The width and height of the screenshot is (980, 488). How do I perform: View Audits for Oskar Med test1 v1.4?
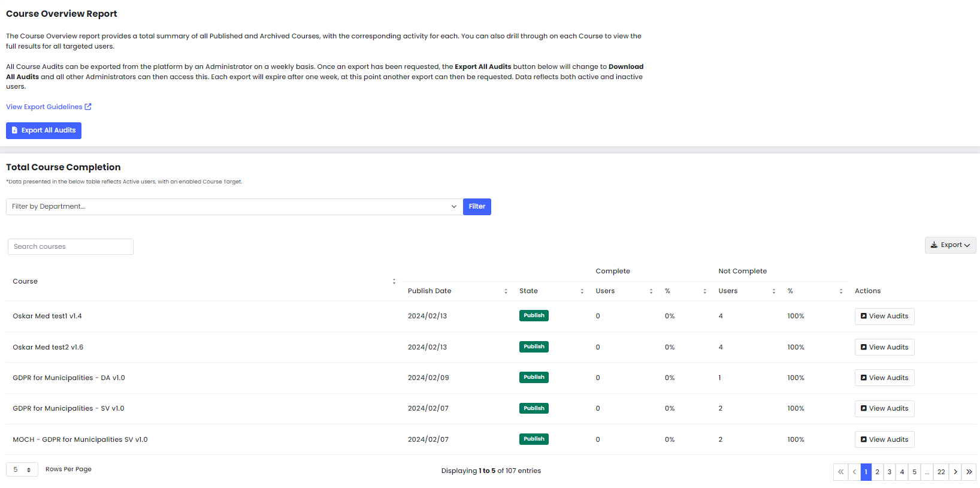point(884,317)
